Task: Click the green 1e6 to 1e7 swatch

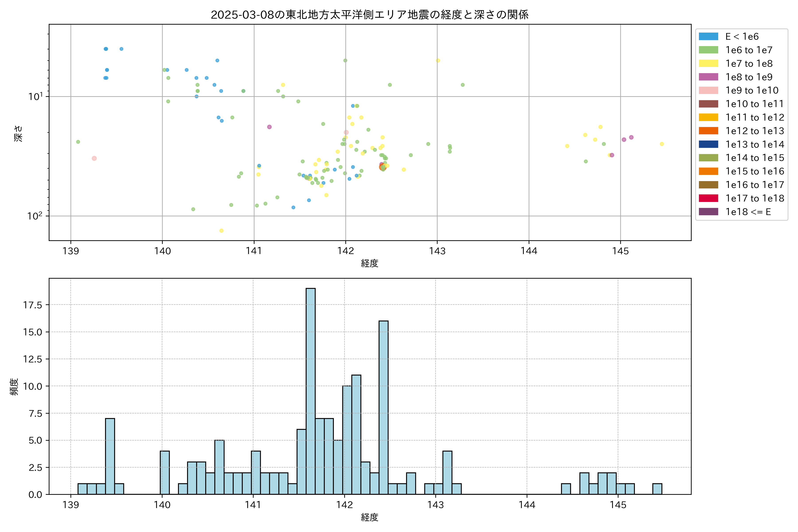Action: [708, 50]
